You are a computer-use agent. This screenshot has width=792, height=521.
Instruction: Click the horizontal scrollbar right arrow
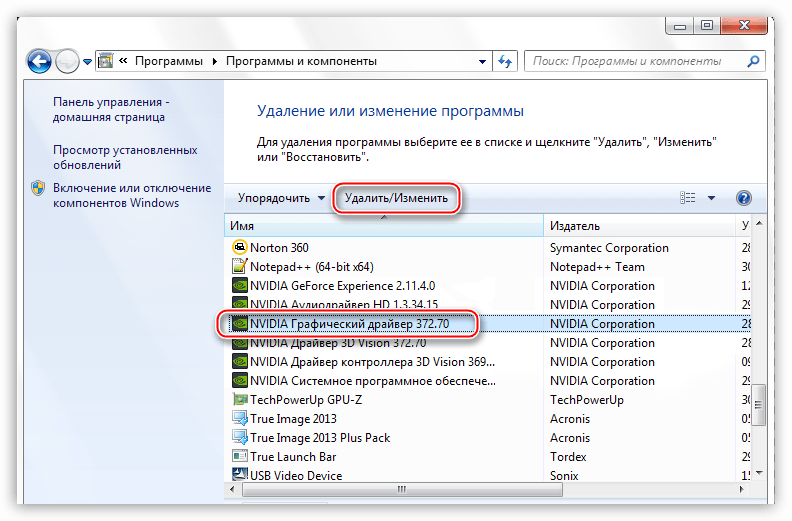pyautogui.click(x=741, y=489)
